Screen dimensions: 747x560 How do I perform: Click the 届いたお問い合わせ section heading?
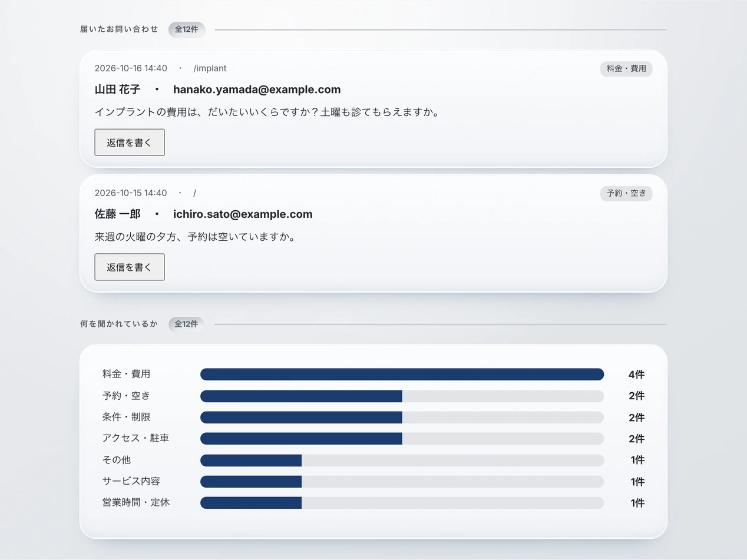click(119, 29)
